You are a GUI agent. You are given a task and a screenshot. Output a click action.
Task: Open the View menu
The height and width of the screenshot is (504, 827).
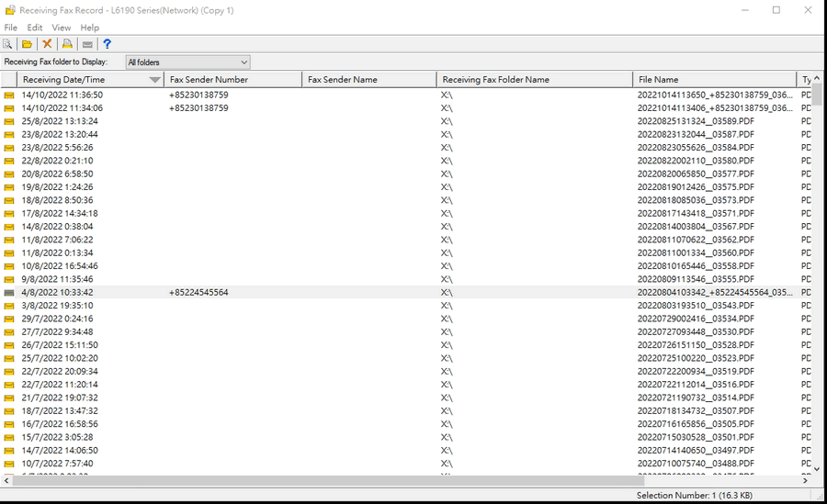point(62,28)
